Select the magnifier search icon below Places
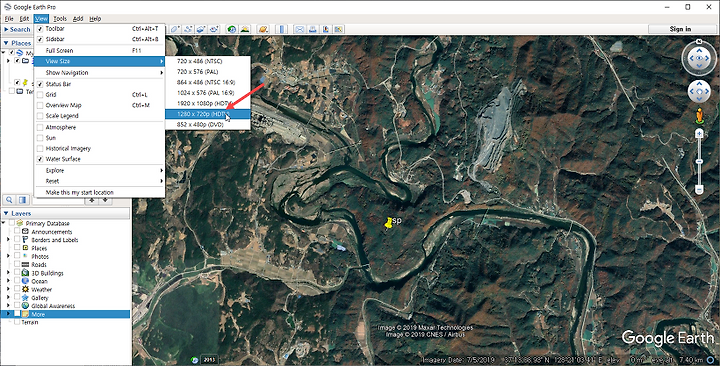 click(9, 200)
